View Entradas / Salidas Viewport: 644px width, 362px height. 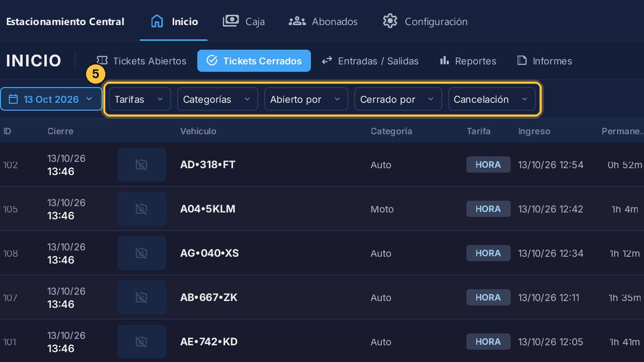click(x=370, y=61)
